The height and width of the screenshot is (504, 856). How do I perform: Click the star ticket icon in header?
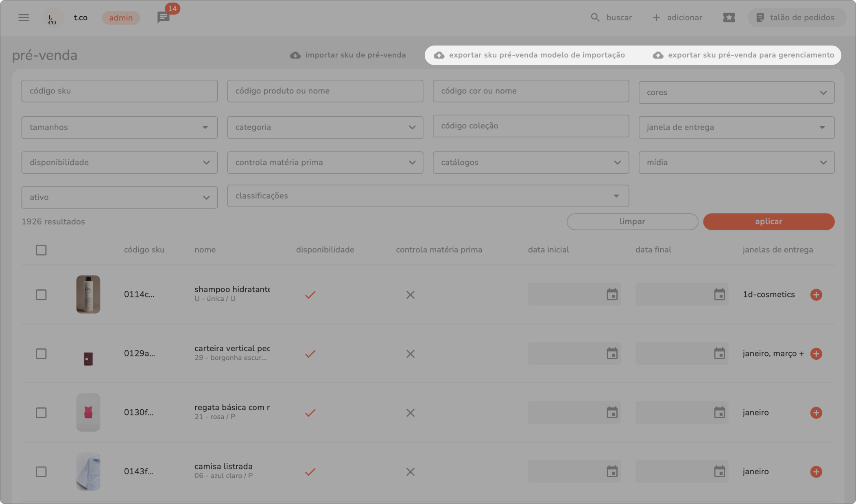click(729, 17)
